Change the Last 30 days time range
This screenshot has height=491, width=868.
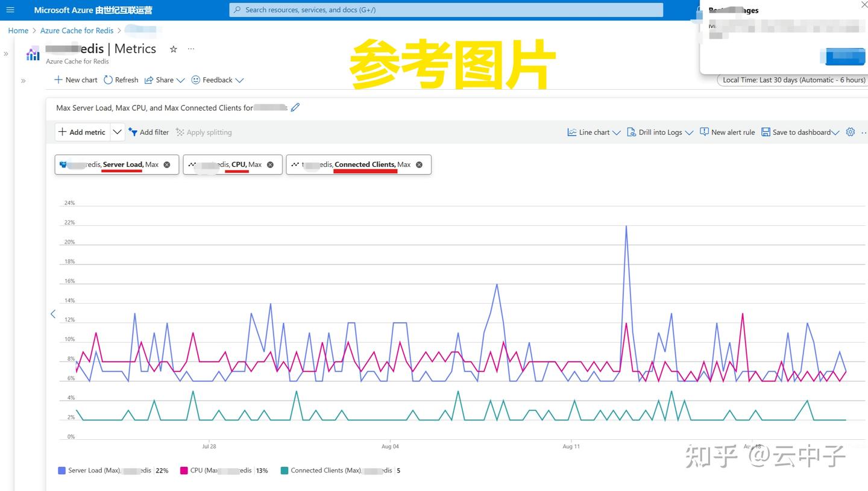click(793, 80)
